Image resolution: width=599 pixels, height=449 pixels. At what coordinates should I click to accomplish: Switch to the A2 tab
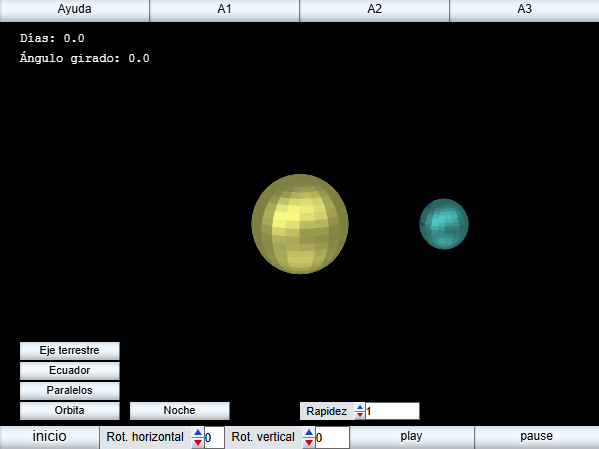tap(374, 10)
